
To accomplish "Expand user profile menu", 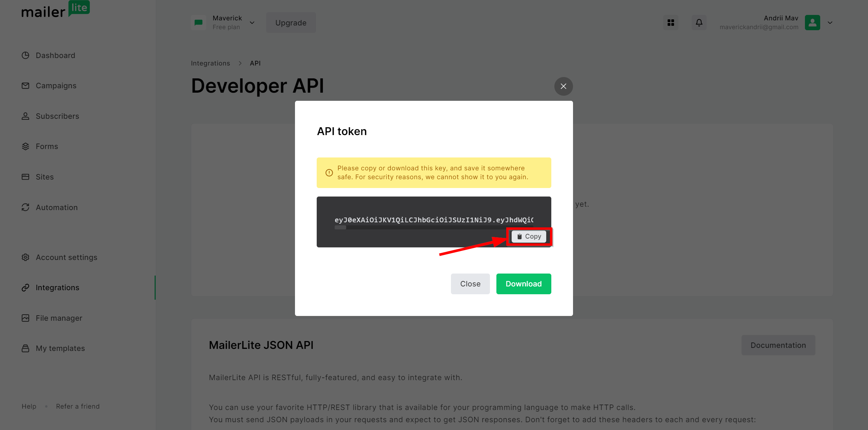I will [x=830, y=23].
